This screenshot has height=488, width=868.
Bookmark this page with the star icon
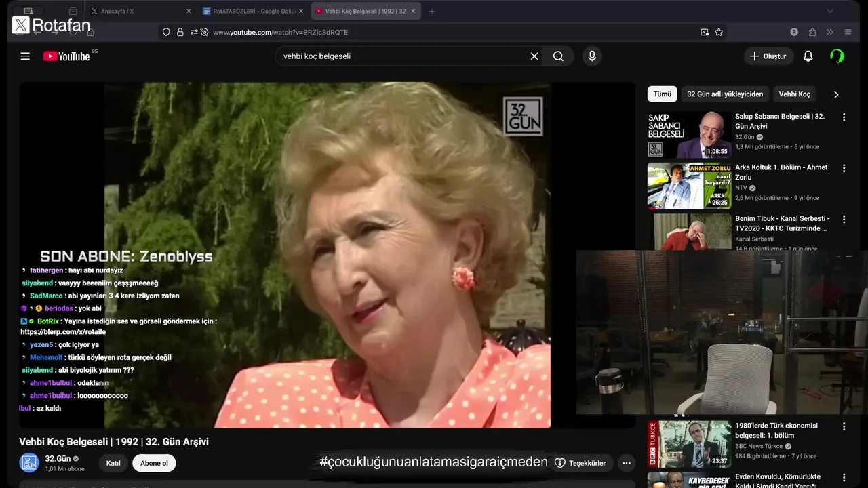click(719, 32)
